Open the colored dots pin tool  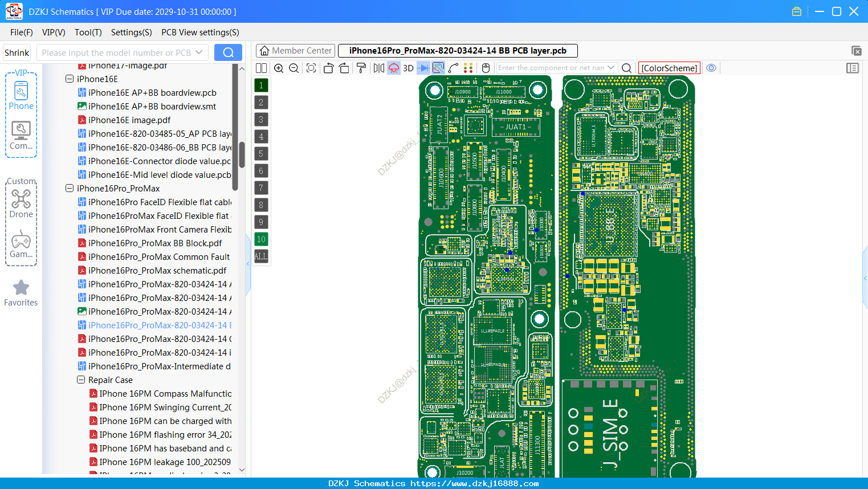pyautogui.click(x=468, y=68)
